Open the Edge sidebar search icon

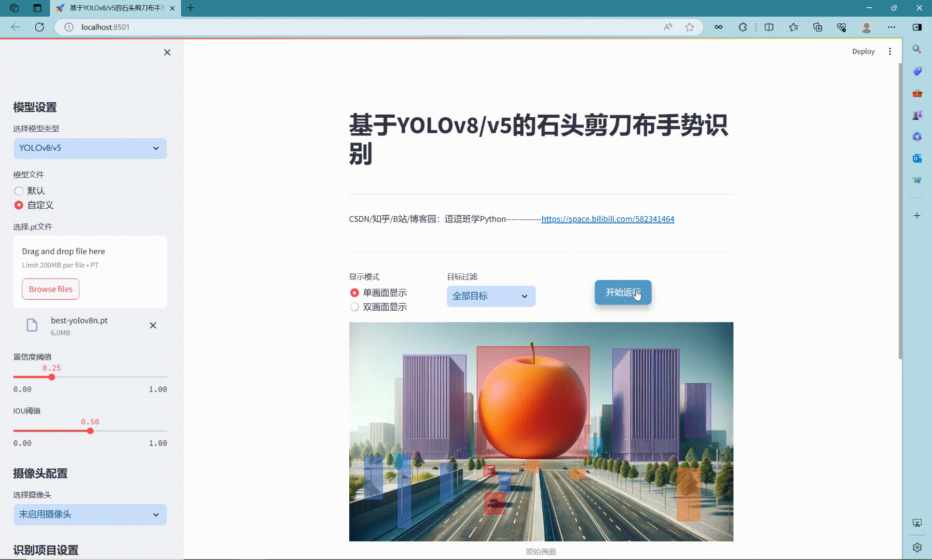tap(917, 49)
